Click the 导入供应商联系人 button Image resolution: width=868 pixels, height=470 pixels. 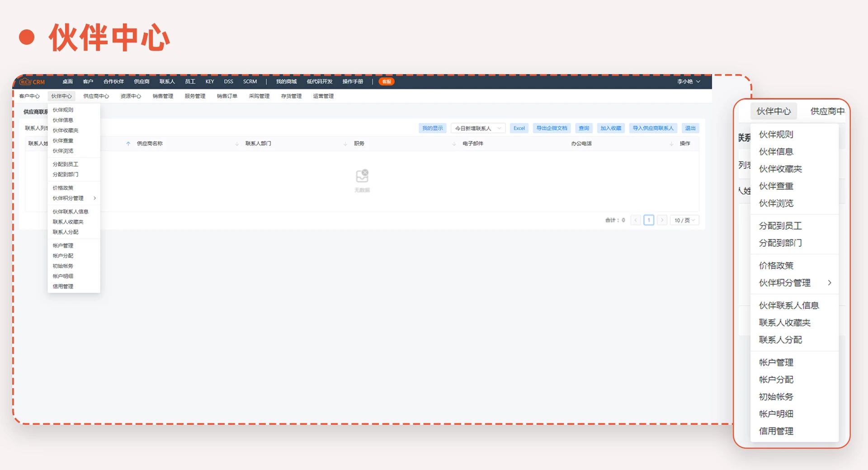point(653,128)
